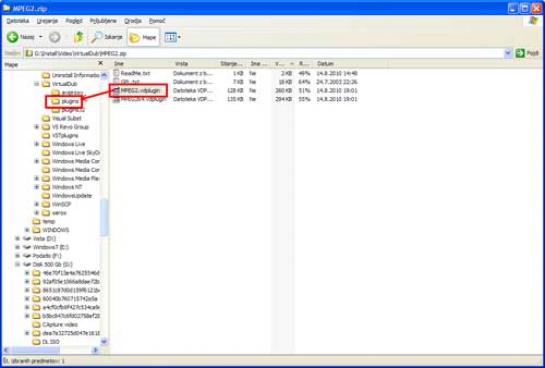Click the Disk 500 Gb drive icon
This screenshot has width=545, height=368.
tap(27, 264)
